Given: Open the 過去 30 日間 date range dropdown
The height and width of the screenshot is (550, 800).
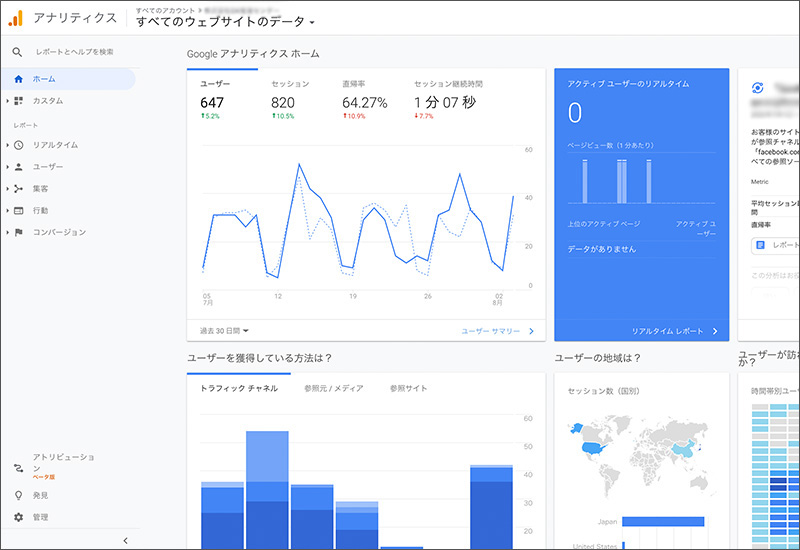Looking at the screenshot, I should pos(224,331).
